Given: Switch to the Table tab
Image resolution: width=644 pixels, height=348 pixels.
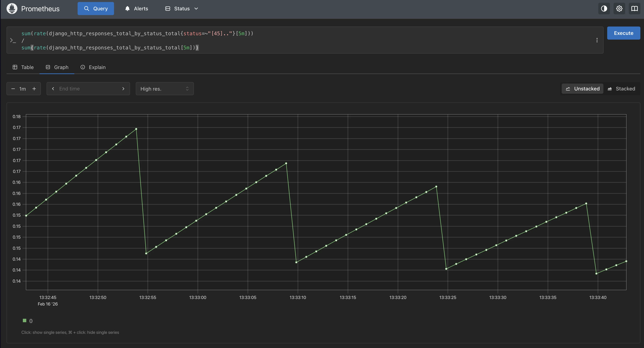Looking at the screenshot, I should click(x=23, y=67).
